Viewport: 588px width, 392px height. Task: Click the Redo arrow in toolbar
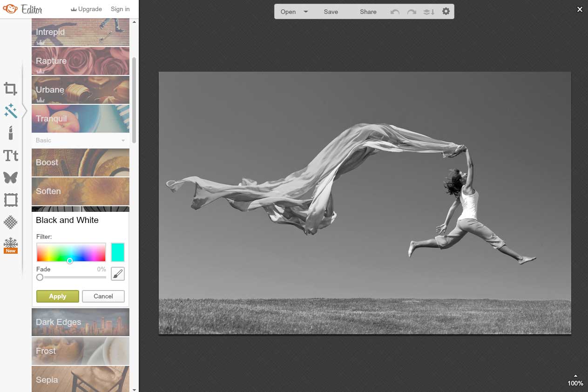click(x=412, y=12)
